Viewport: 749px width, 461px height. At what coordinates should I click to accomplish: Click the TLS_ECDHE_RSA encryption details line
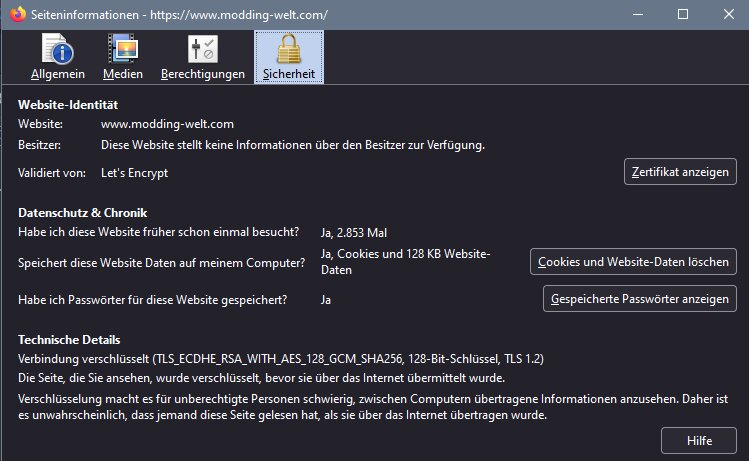[281, 358]
